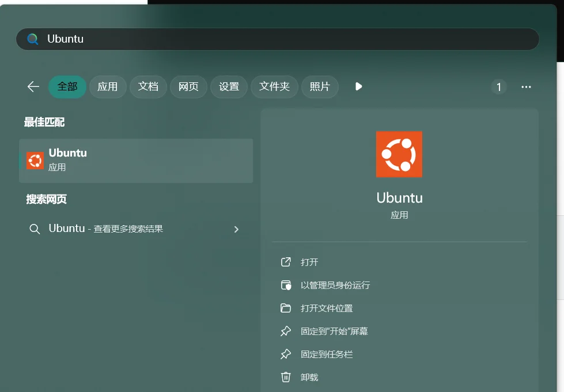Open the three-dot more options menu

tap(525, 87)
